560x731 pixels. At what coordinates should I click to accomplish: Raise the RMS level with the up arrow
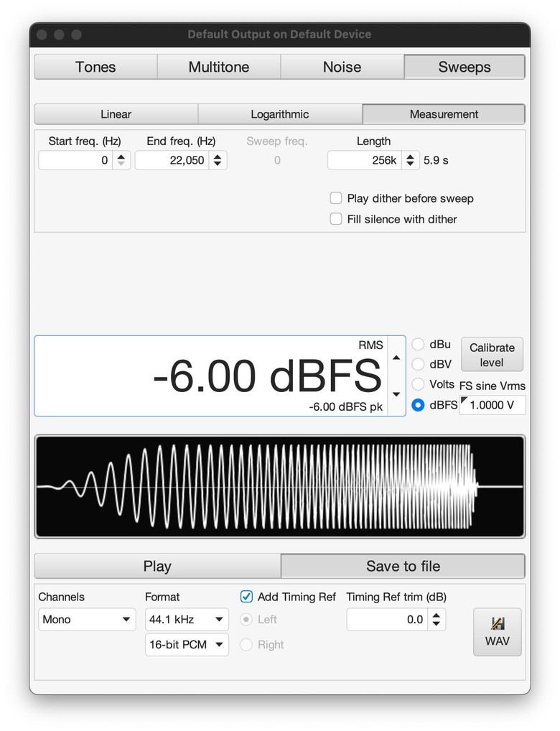(x=396, y=358)
